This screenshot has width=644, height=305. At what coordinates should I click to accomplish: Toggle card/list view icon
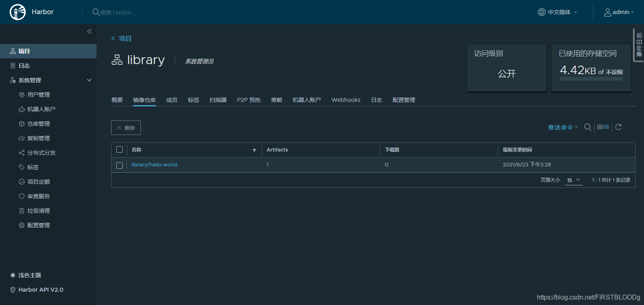click(x=603, y=127)
